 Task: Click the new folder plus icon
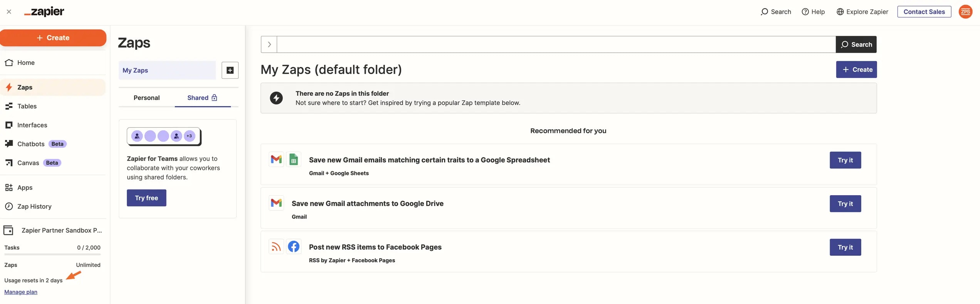[x=230, y=70]
